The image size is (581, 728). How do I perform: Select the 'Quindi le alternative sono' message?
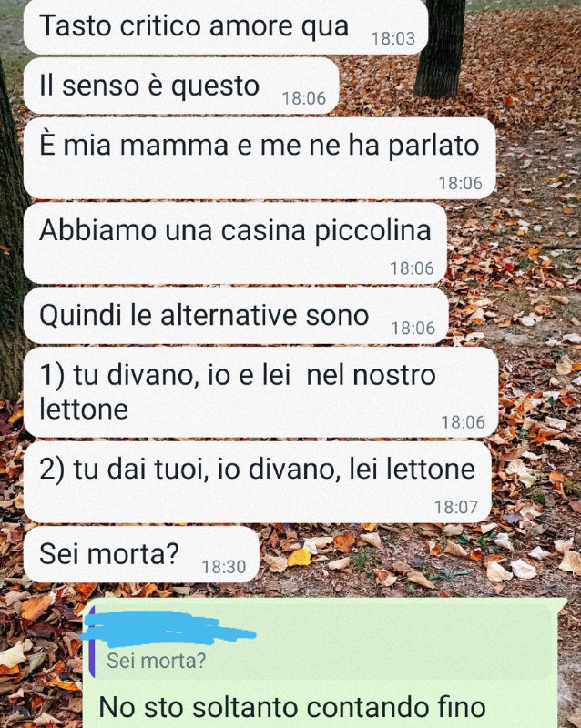[236, 316]
